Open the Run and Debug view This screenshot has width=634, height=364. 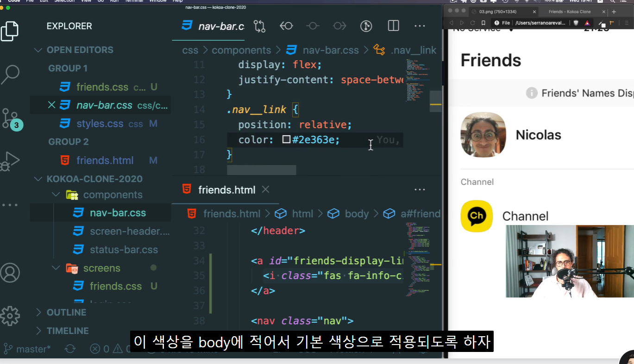click(x=10, y=161)
